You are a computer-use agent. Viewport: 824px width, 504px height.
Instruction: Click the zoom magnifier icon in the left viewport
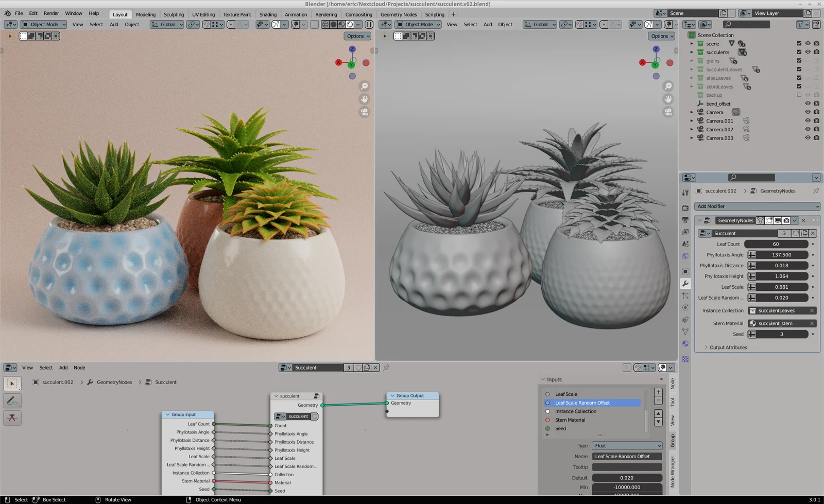364,86
